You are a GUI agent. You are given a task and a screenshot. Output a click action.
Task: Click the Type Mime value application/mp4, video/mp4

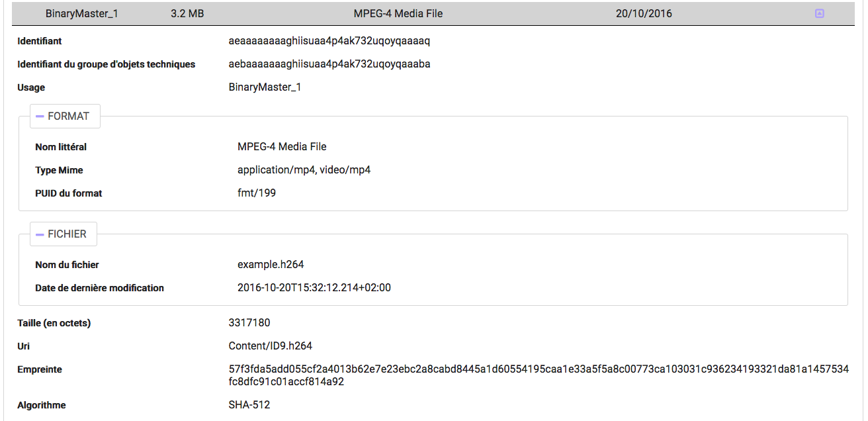[304, 170]
